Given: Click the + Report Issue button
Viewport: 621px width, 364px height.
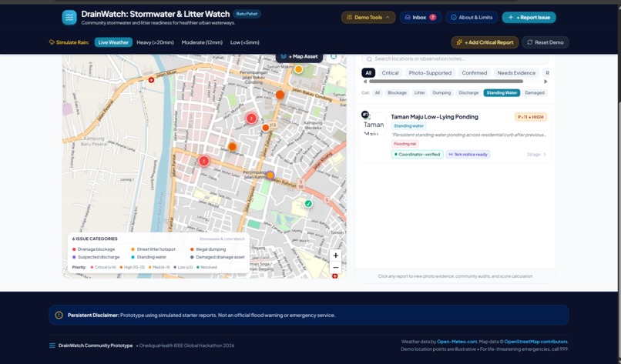Looking at the screenshot, I should pyautogui.click(x=529, y=18).
